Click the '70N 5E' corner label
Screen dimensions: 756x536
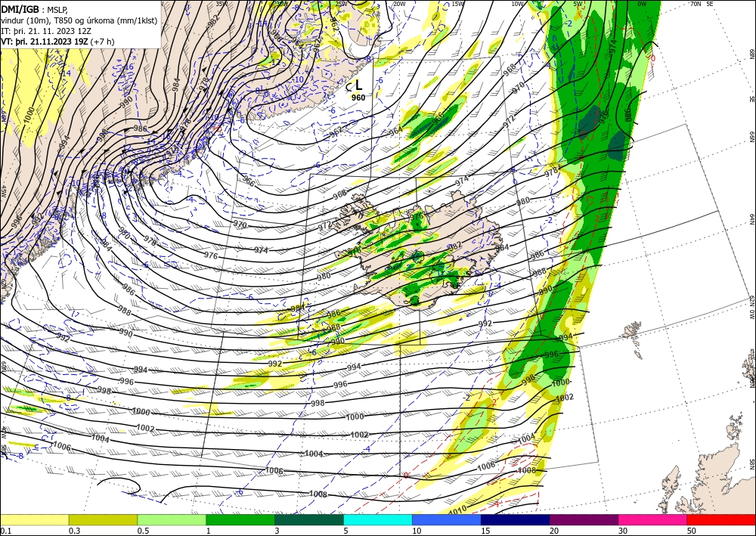(701, 4)
